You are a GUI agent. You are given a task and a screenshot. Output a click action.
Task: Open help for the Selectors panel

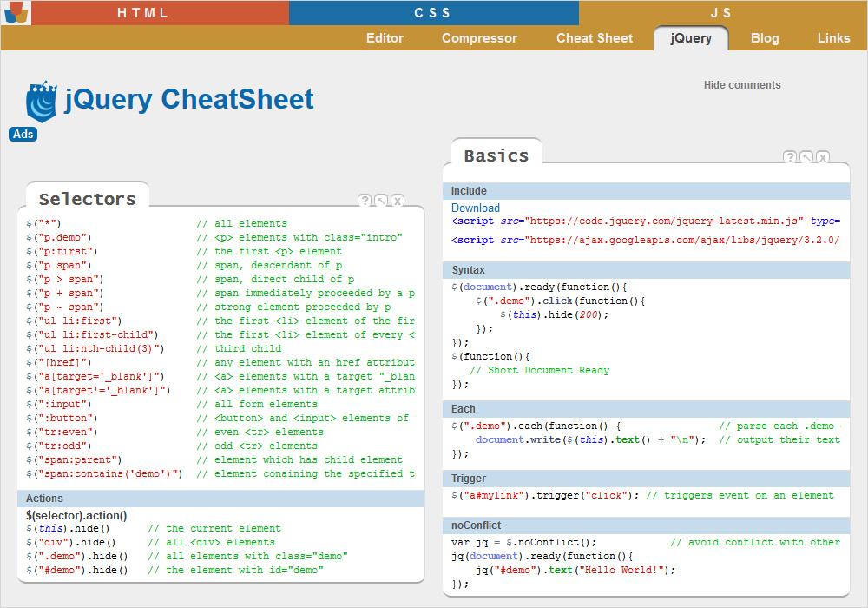pos(365,201)
